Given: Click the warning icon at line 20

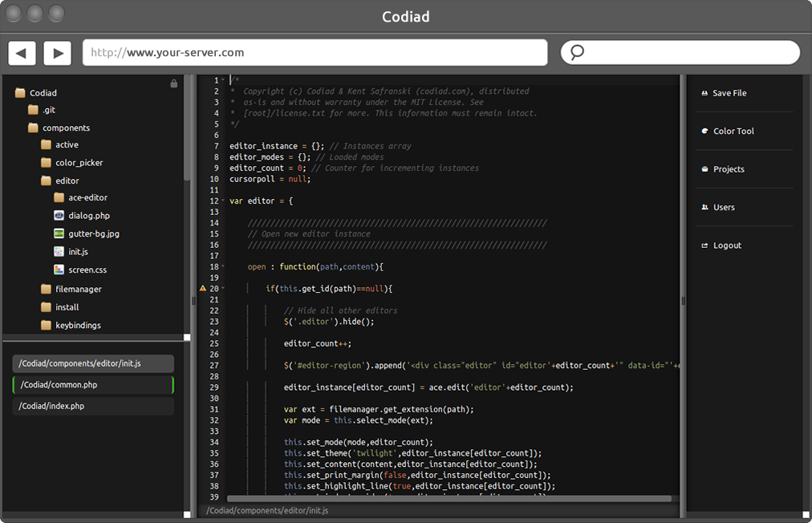Looking at the screenshot, I should [203, 288].
